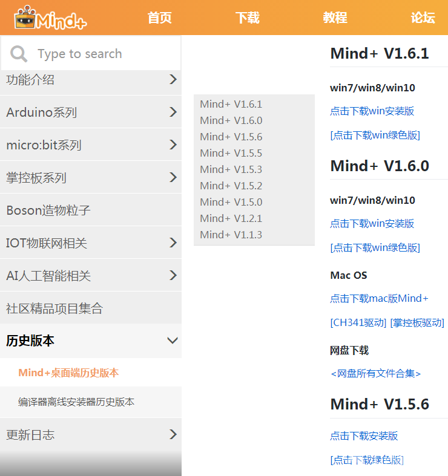The height and width of the screenshot is (476, 448).
Task: Open the 教程 nav item
Action: coord(335,18)
